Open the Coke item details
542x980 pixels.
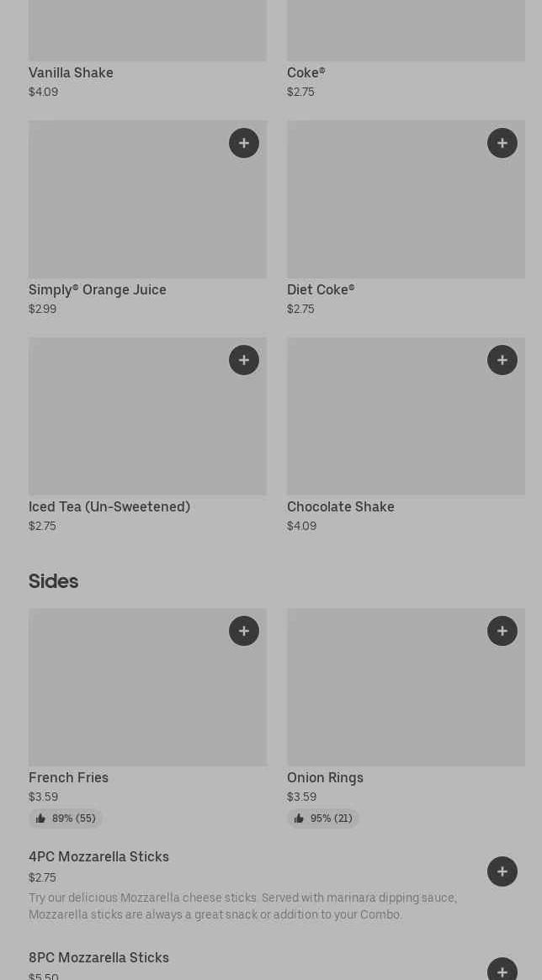click(x=306, y=73)
